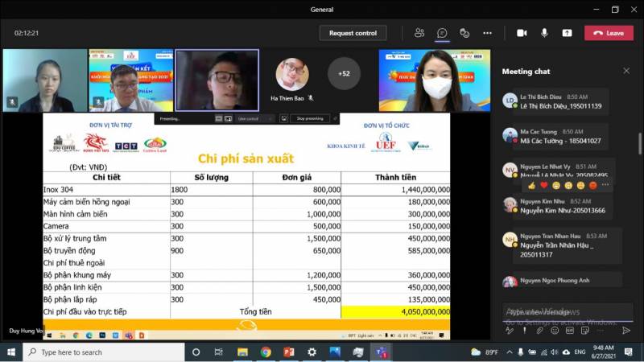Open more options on message reaction bar
The image size is (644, 362).
click(605, 185)
